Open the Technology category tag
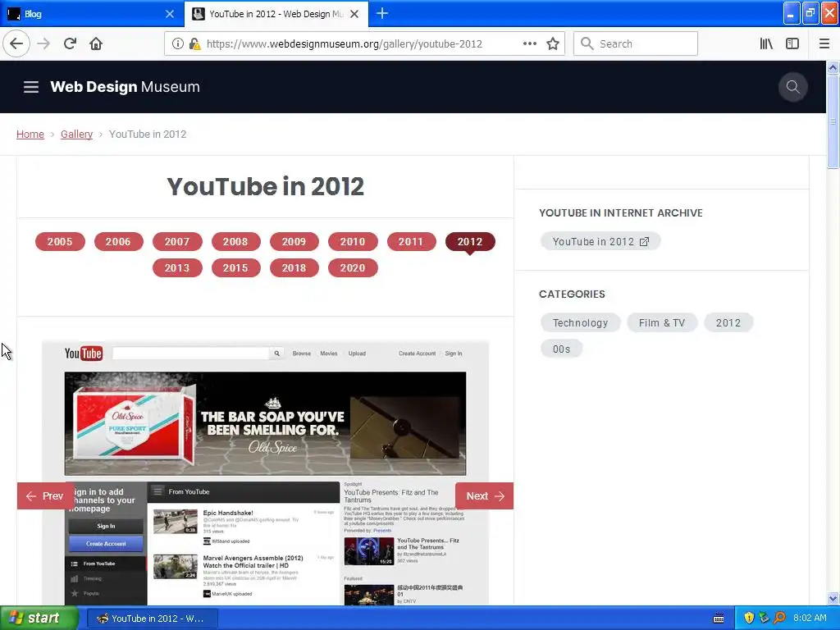The width and height of the screenshot is (840, 630). pos(580,323)
